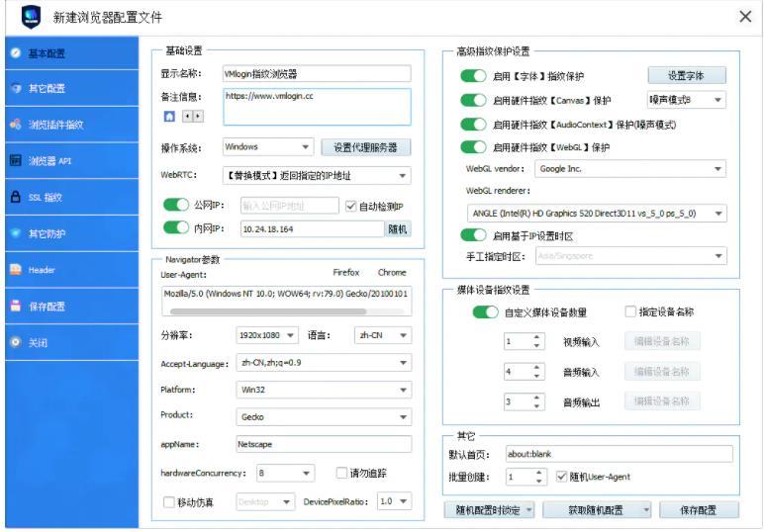The width and height of the screenshot is (764, 532).
Task: Open the 其它配置 tab
Action: (x=72, y=88)
